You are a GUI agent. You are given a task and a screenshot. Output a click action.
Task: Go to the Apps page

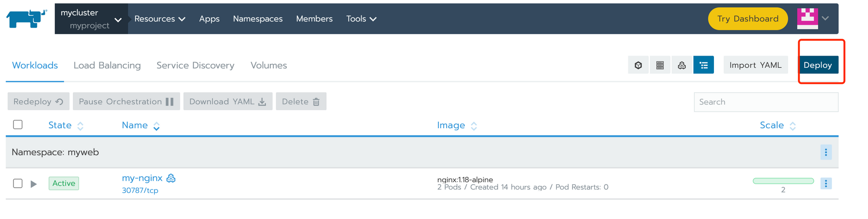[209, 19]
